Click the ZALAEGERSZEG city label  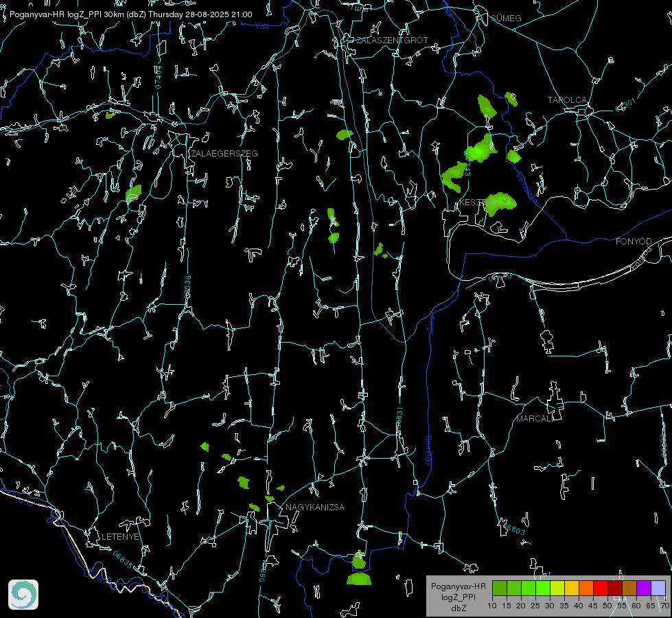pyautogui.click(x=224, y=153)
